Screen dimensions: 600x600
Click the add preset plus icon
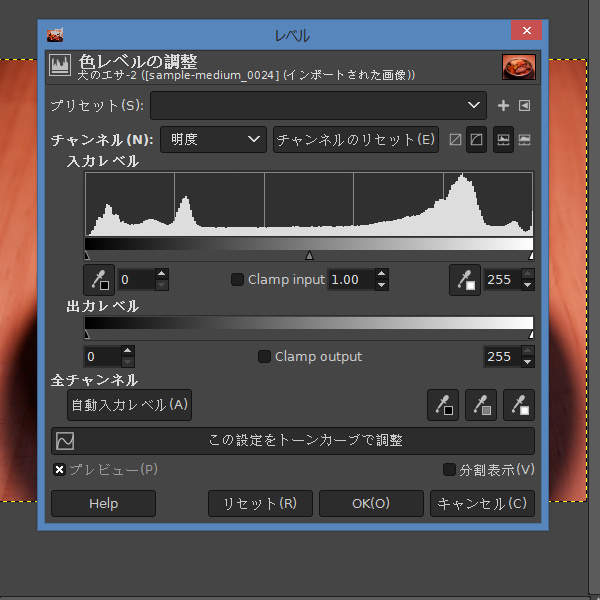(503, 105)
